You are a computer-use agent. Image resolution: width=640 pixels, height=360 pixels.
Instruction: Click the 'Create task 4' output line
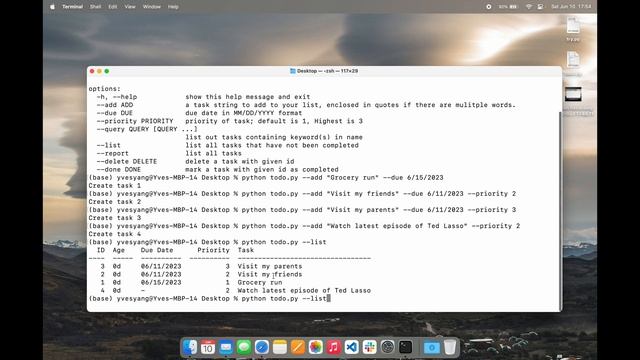[x=115, y=234]
